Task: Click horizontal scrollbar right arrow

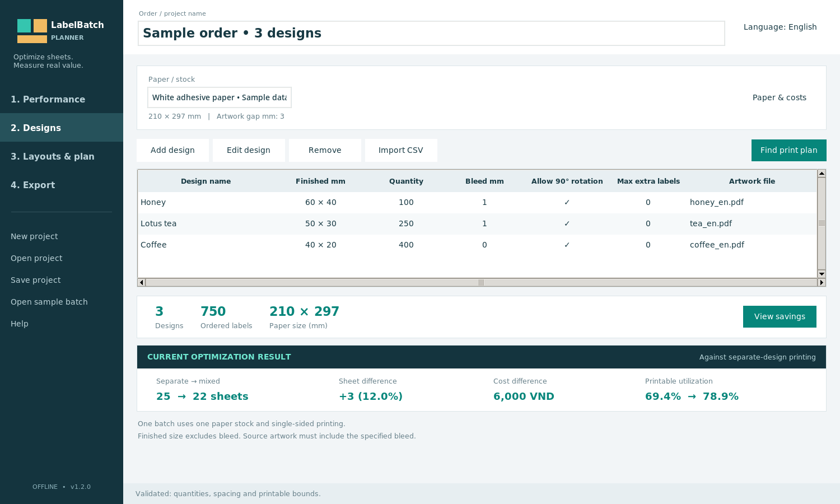Action: (x=822, y=282)
